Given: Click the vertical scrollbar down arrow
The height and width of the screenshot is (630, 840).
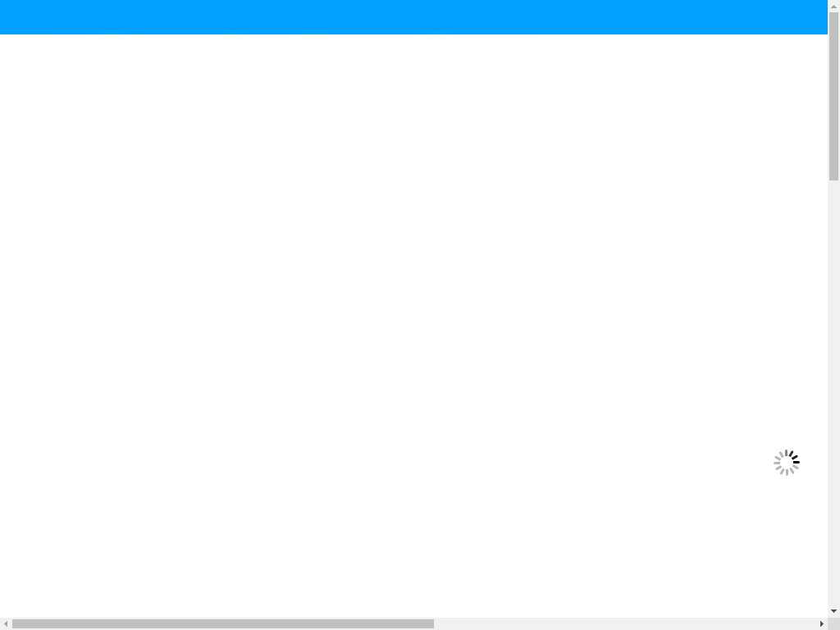Looking at the screenshot, I should tap(833, 611).
